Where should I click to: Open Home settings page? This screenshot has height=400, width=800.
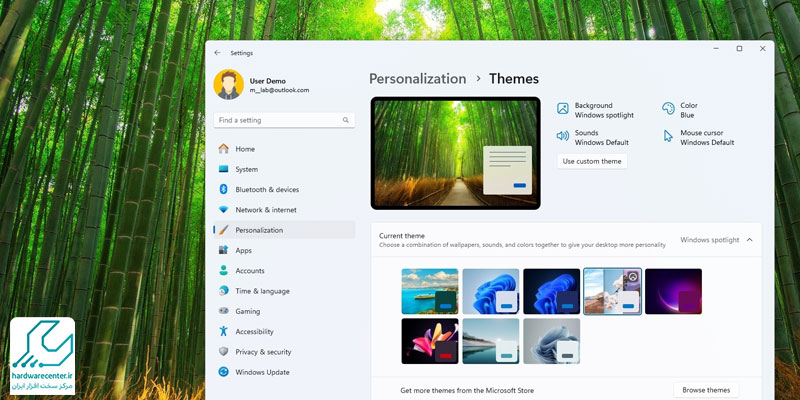285,149
